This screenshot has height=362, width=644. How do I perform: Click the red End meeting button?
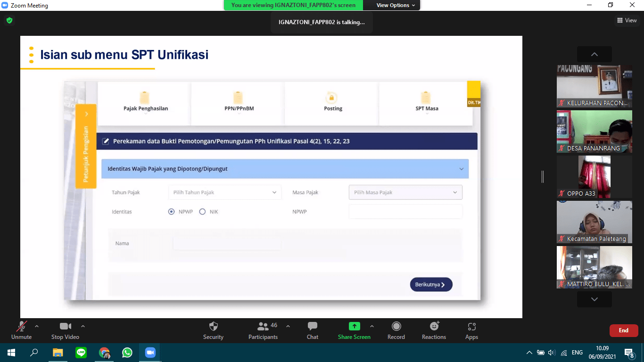tap(623, 330)
